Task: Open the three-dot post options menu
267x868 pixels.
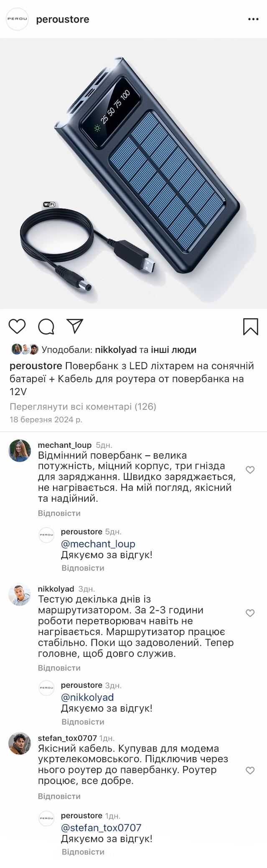Action: [253, 19]
